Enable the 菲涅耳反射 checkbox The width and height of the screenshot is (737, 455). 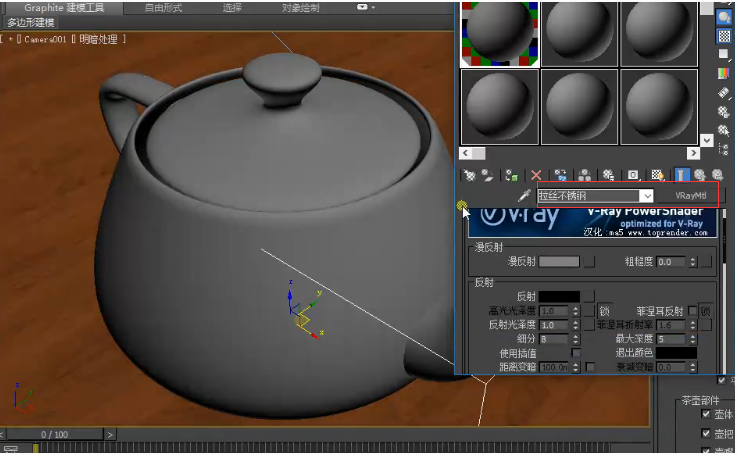click(692, 311)
